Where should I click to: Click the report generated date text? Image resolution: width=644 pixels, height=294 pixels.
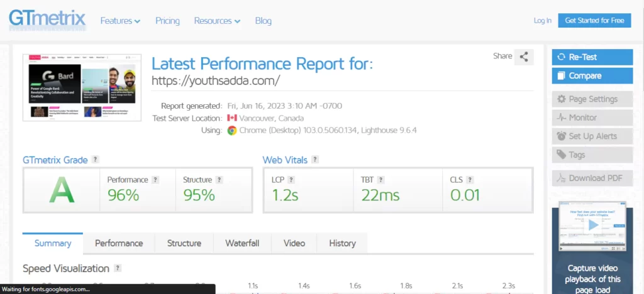tap(285, 106)
